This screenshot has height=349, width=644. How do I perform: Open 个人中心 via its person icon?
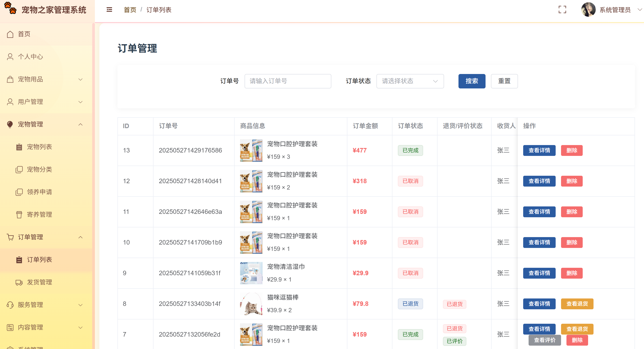click(10, 57)
